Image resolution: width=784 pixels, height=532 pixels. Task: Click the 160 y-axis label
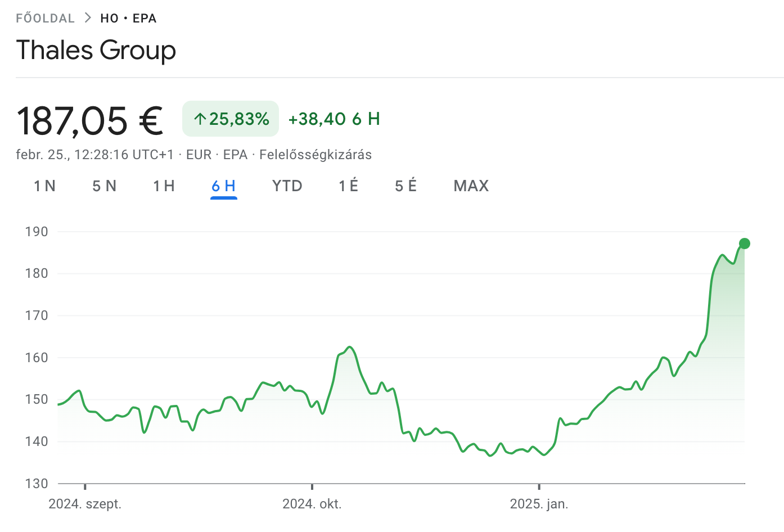tap(37, 358)
